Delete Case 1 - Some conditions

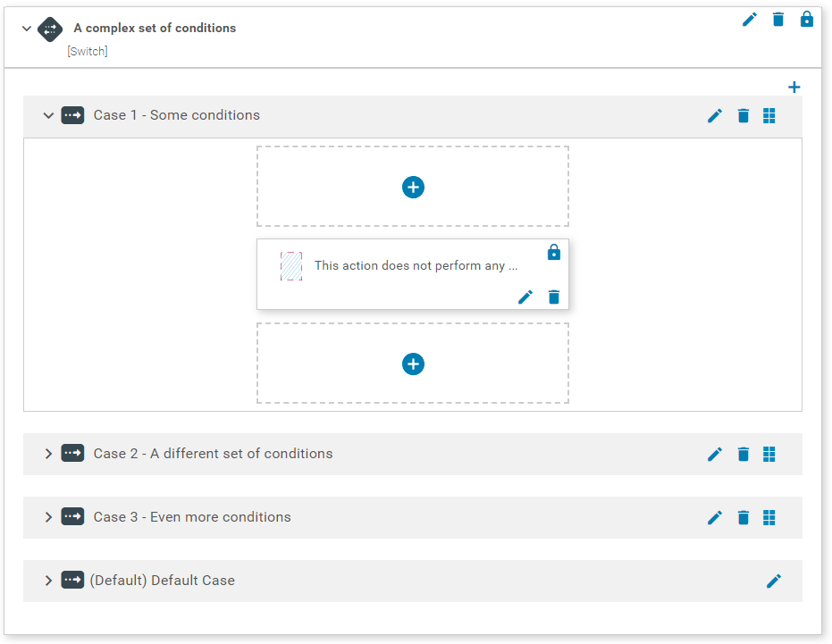click(x=744, y=116)
